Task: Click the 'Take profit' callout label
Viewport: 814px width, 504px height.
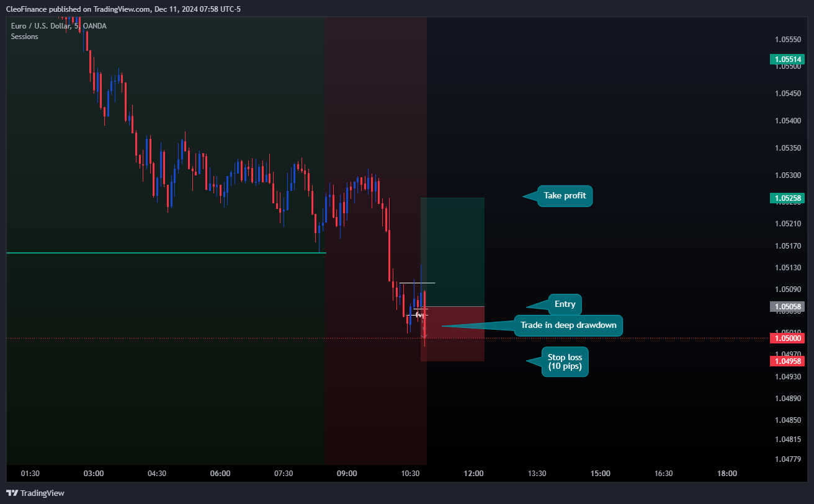Action: (565, 196)
